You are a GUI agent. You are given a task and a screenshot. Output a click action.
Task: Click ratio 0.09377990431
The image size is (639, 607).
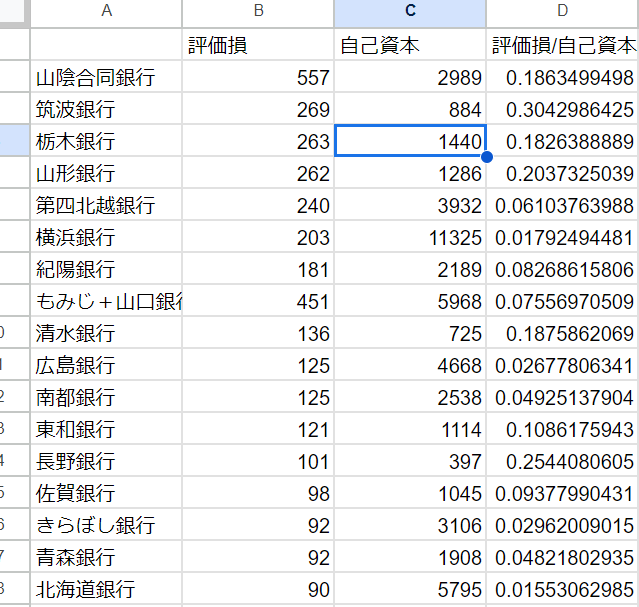coord(562,493)
